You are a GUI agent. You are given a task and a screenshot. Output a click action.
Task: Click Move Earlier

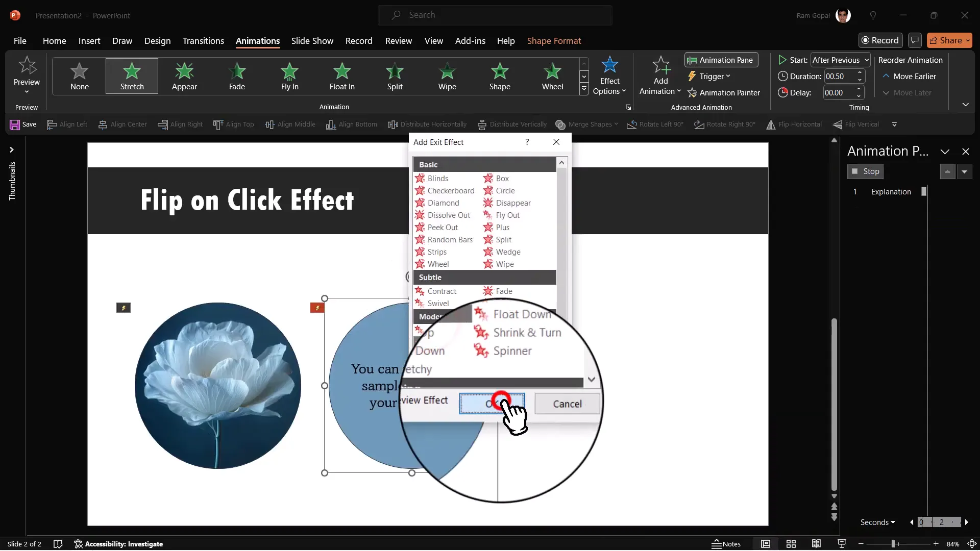click(x=909, y=77)
